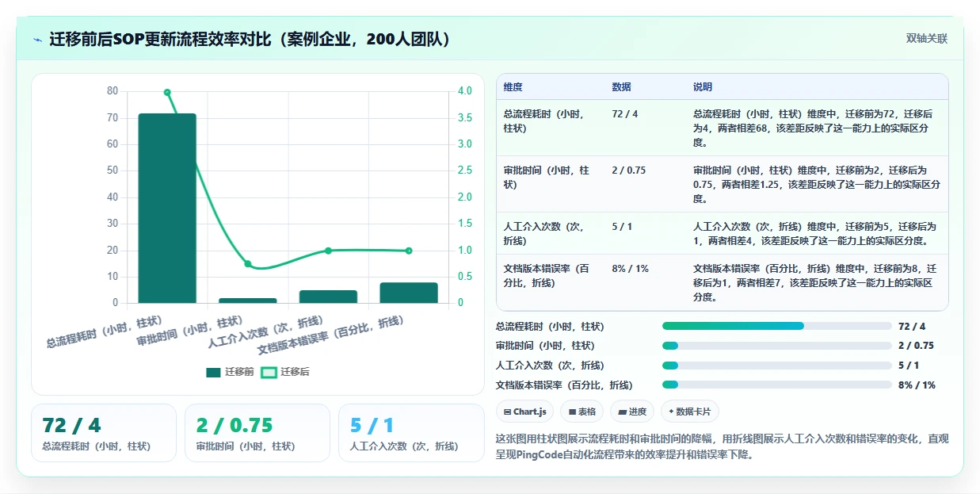Toggle the 迁移前 legend swatch
The width and height of the screenshot is (980, 494).
[x=213, y=372]
